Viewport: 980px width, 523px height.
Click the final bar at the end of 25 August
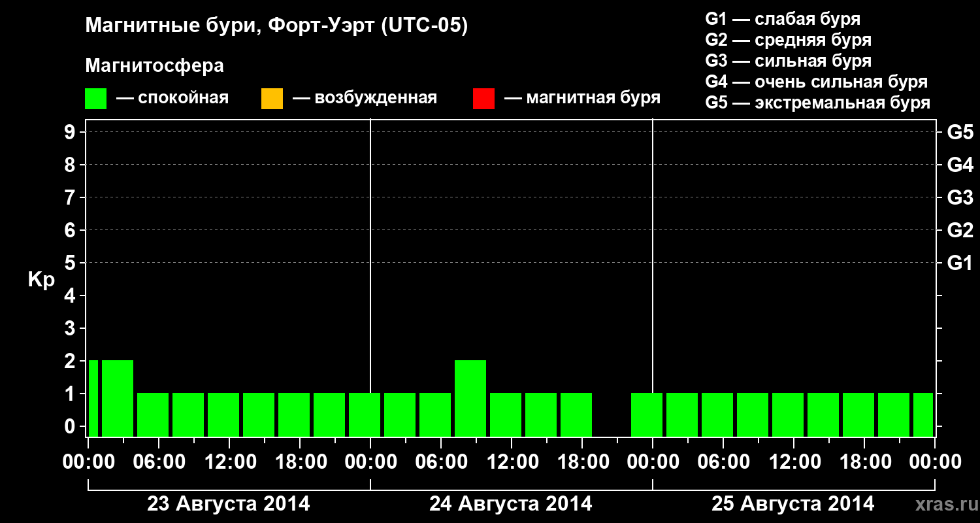click(x=923, y=414)
